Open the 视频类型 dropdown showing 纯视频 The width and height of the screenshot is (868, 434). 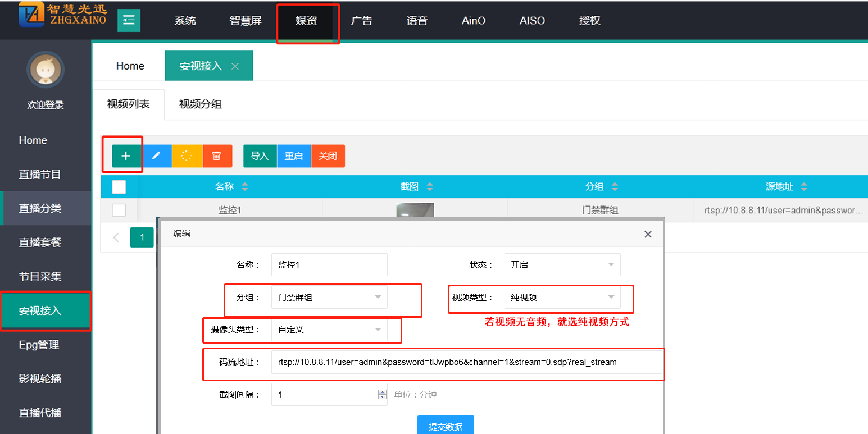(562, 298)
